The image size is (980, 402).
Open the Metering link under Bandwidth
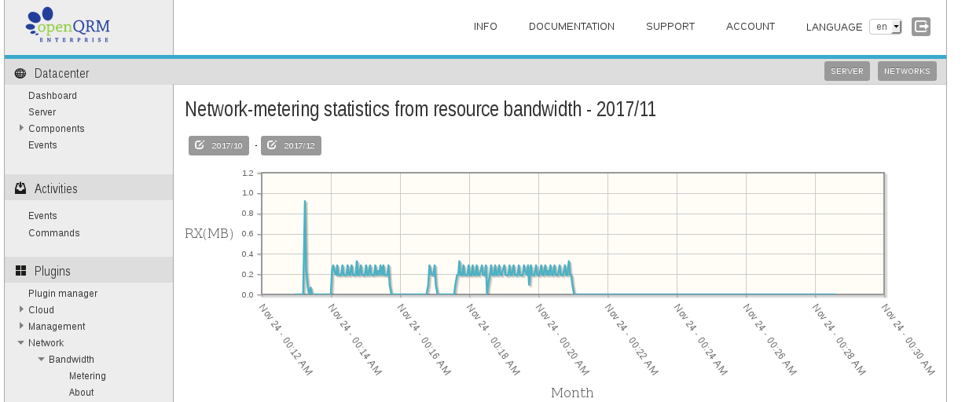[87, 376]
